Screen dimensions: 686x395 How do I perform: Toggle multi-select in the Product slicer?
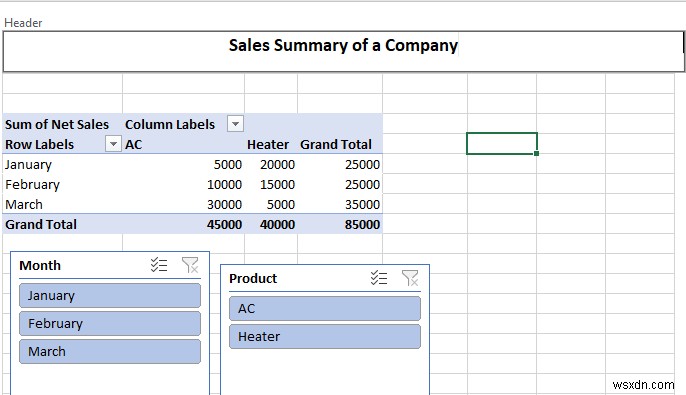pyautogui.click(x=378, y=278)
